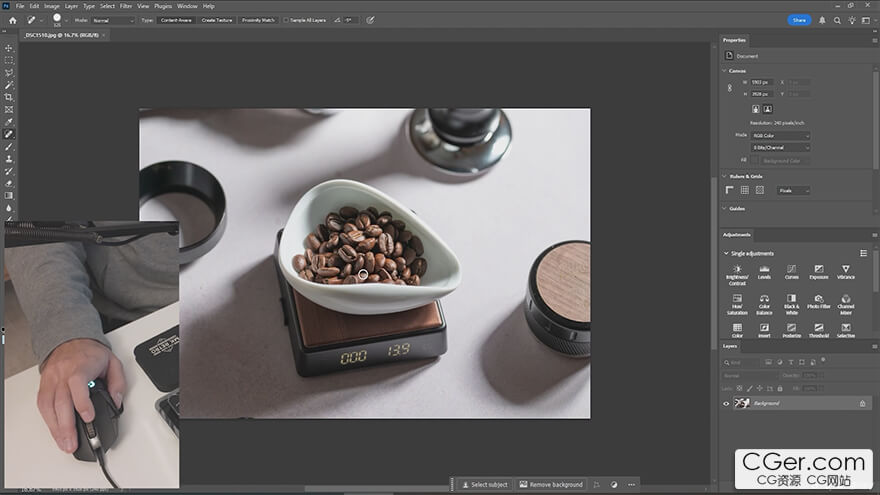This screenshot has width=880, height=495.
Task: Toggle rulers in Rulers & Grids
Action: [730, 190]
